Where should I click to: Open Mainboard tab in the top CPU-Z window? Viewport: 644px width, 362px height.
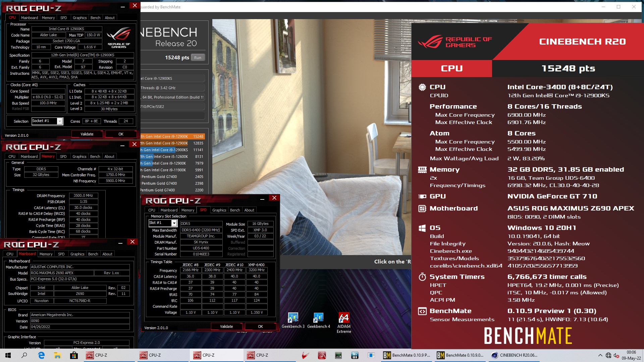coord(30,18)
